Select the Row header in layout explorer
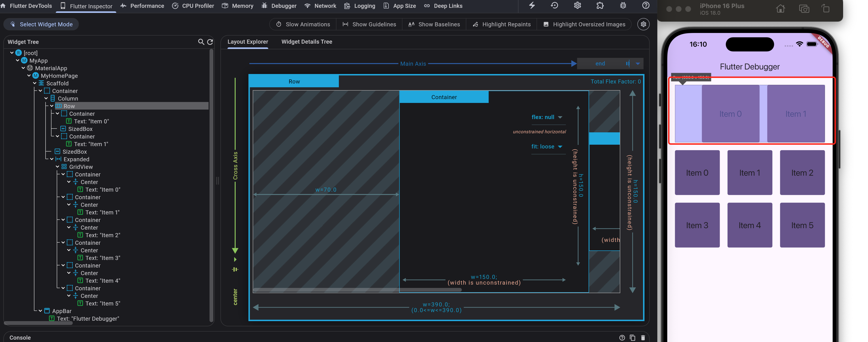This screenshot has height=342, width=868. coord(294,82)
